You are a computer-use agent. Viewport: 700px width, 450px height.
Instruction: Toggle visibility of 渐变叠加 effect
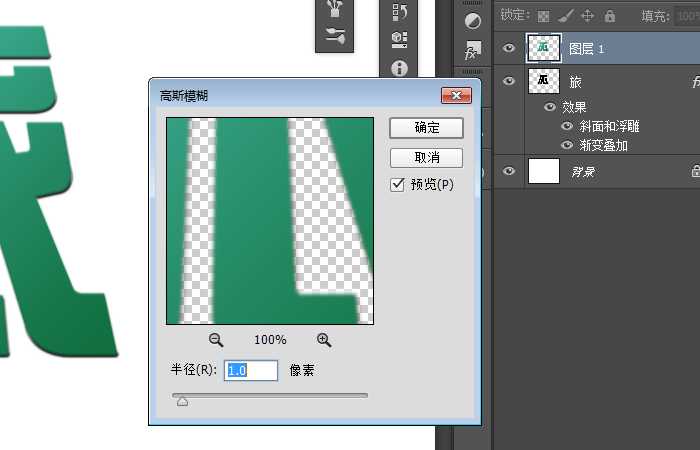(567, 146)
